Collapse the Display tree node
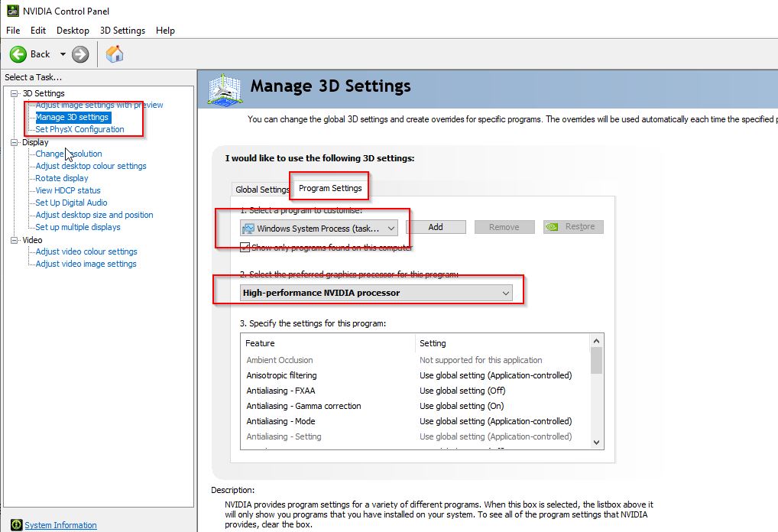Viewport: 778px width, 532px height. click(x=15, y=142)
